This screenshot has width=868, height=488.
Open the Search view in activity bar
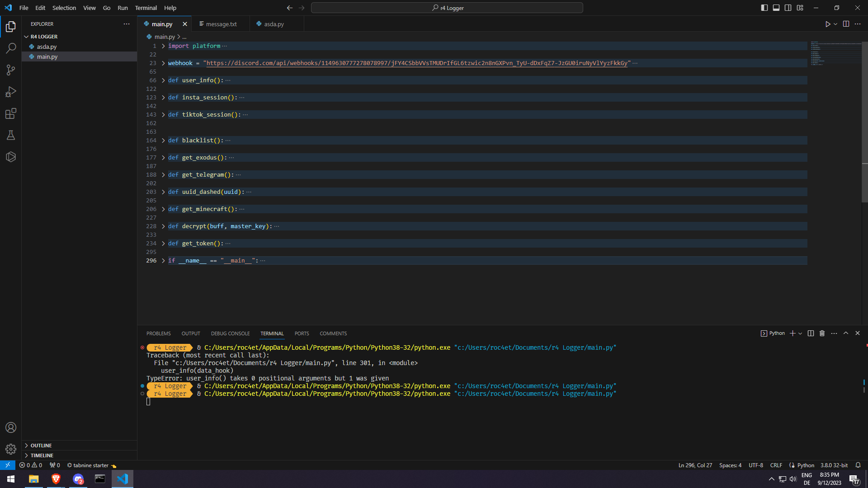tap(11, 48)
